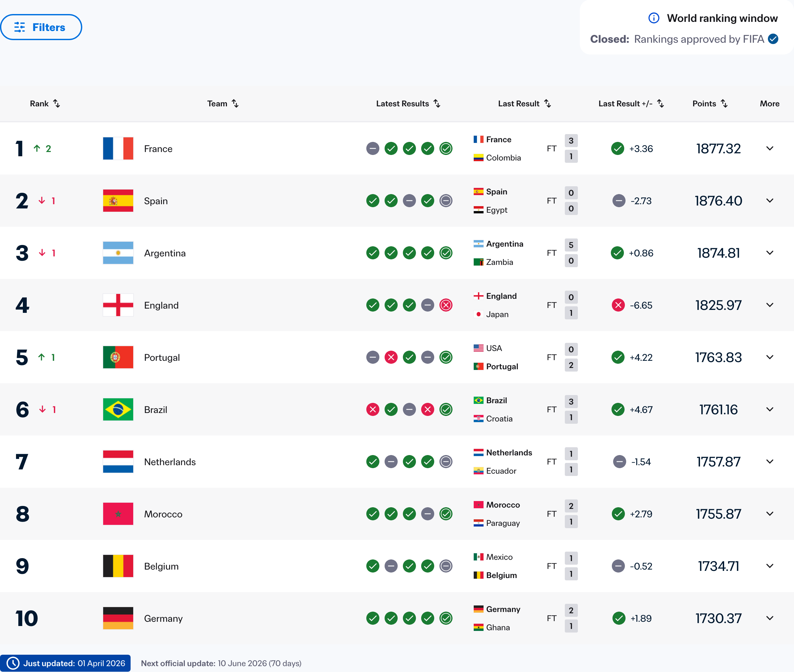Click Portugal's red cross latest result
Screen dimensions: 794x672
tap(391, 357)
